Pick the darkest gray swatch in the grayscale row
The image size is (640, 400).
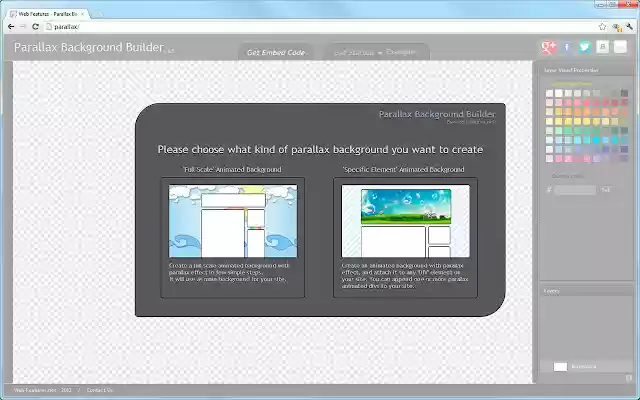tap(624, 93)
